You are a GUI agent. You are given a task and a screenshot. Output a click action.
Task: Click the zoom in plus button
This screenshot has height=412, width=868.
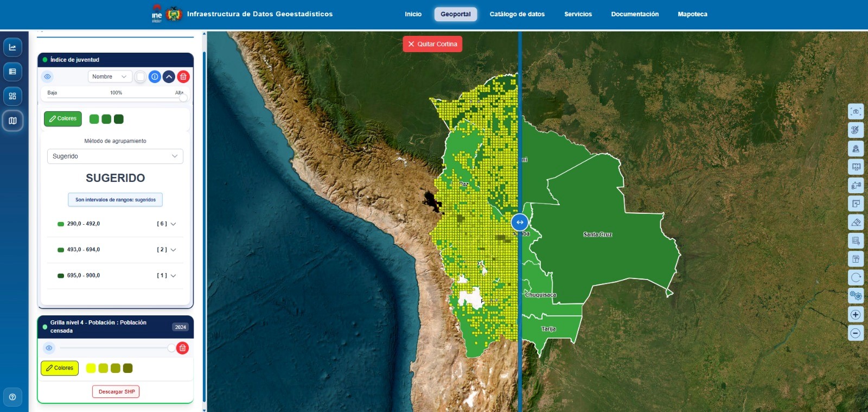pos(856,315)
